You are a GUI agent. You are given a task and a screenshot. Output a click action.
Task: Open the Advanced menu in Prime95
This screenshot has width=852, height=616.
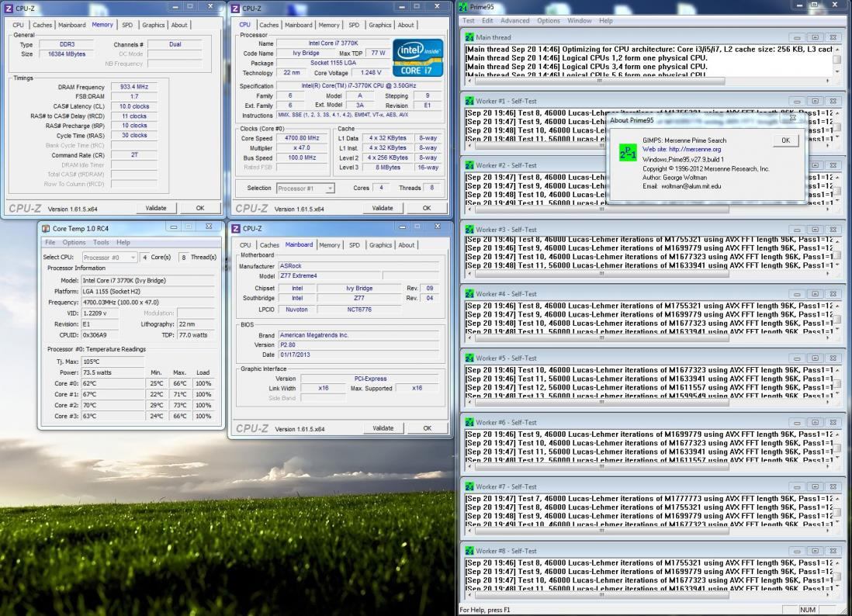tap(514, 21)
